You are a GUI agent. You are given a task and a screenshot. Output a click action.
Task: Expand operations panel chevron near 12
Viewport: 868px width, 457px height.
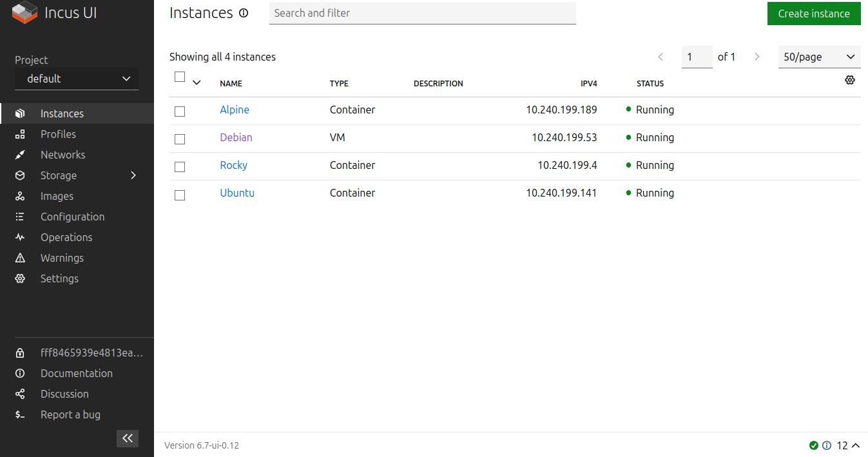coord(856,445)
